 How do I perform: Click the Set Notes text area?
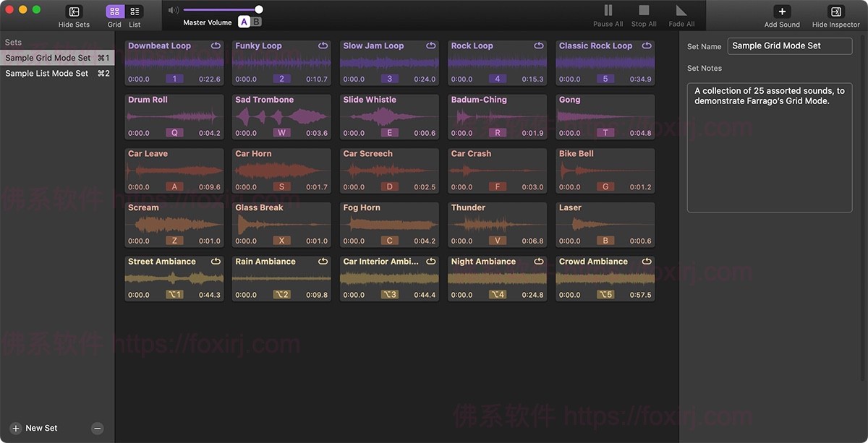click(769, 145)
